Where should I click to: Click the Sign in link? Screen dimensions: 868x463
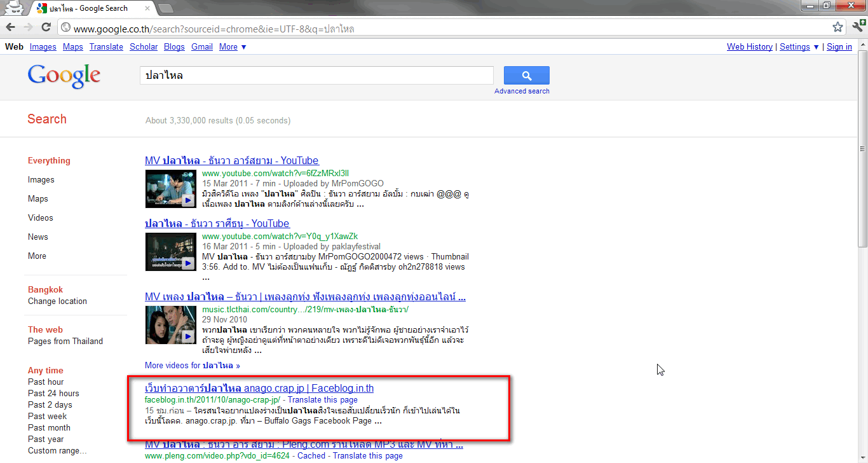click(839, 47)
